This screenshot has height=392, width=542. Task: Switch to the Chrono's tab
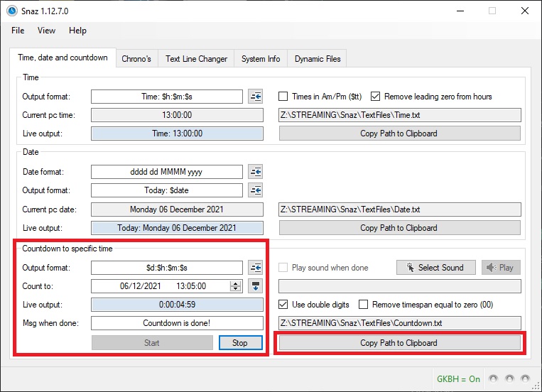[136, 59]
